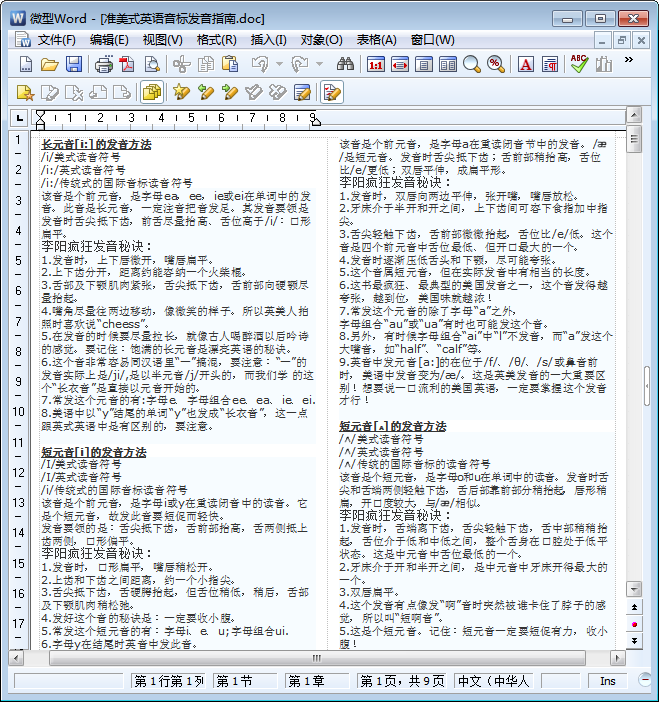Cut selection using the scissors icon
Viewport: 659px width, 702px height.
point(182,64)
